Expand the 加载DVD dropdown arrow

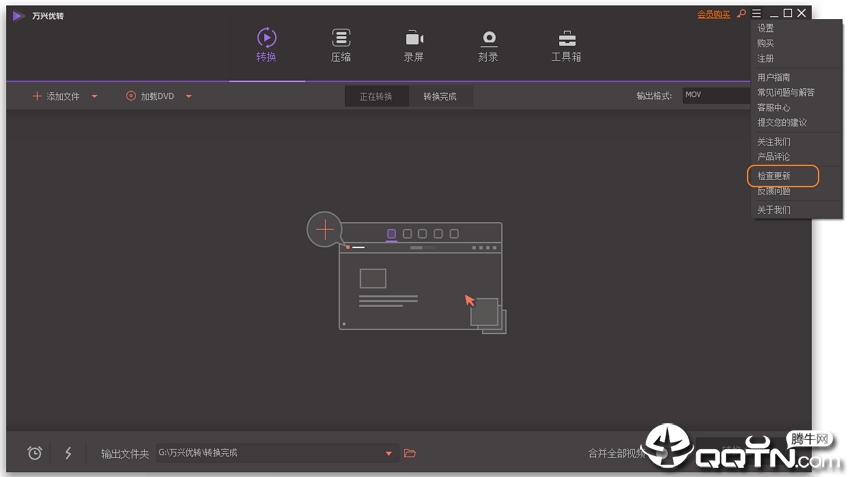[189, 96]
